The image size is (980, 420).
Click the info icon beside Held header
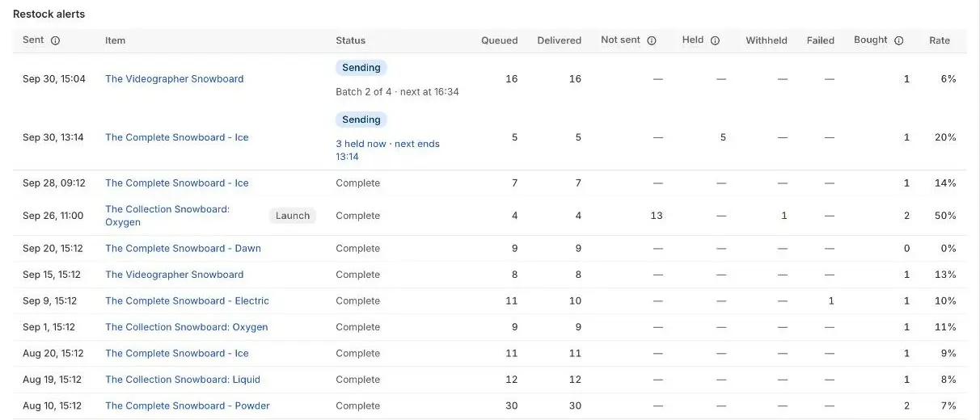tap(715, 40)
